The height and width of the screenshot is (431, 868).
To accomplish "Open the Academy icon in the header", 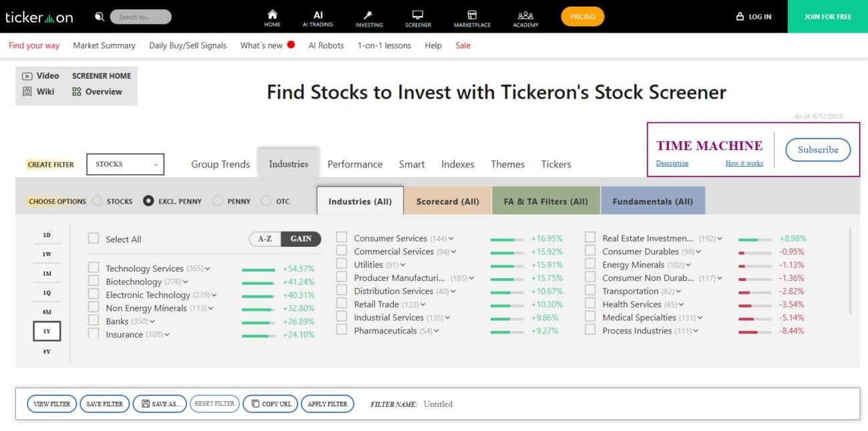I will coord(525,13).
